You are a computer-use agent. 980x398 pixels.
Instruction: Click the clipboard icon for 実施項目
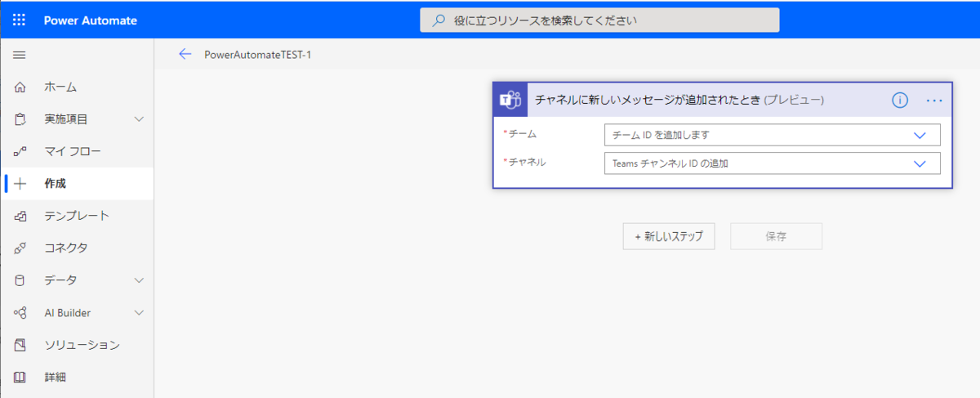tap(20, 119)
